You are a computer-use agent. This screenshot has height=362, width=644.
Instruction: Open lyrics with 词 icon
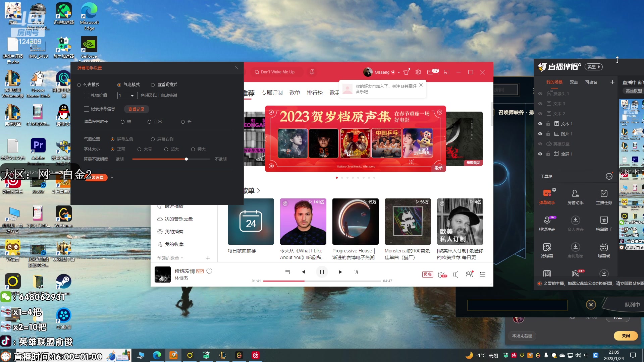coord(356,272)
